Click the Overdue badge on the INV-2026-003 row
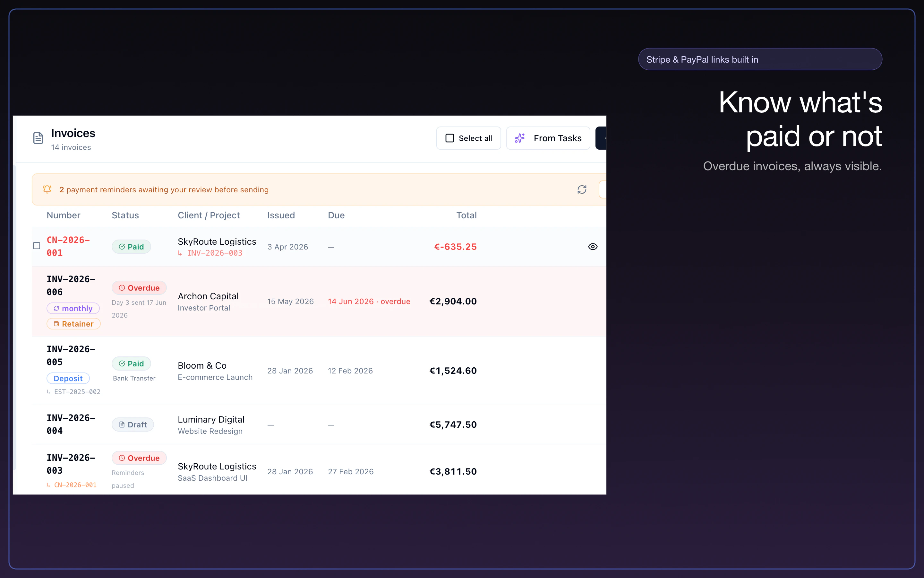This screenshot has width=924, height=578. (139, 458)
